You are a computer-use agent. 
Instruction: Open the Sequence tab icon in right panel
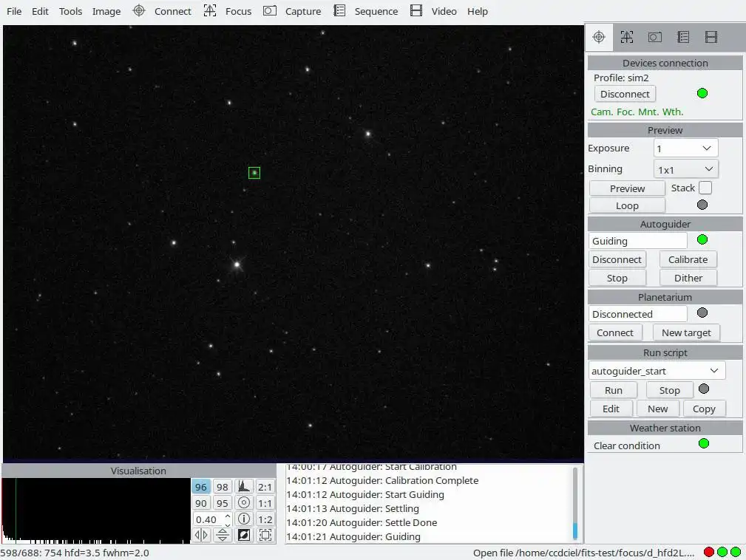683,37
